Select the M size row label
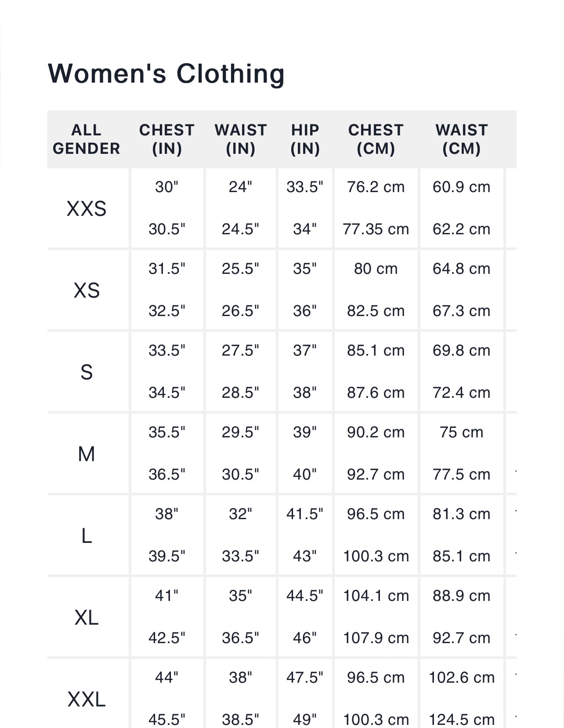 coord(87,454)
